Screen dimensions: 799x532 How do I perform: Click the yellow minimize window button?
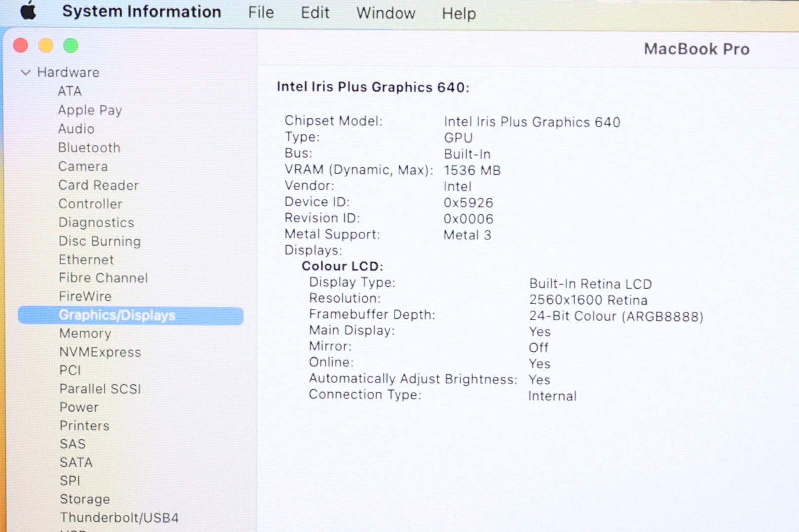click(x=46, y=46)
